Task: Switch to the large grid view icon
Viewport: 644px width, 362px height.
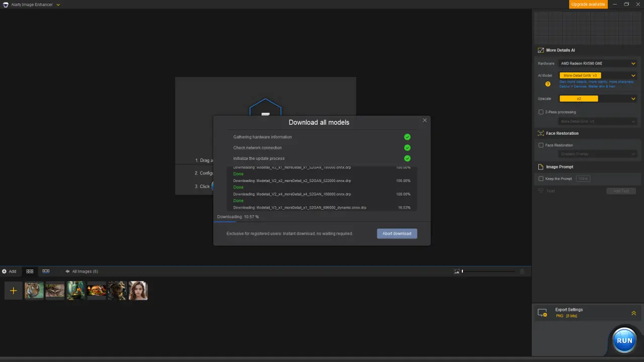Action: (x=30, y=271)
